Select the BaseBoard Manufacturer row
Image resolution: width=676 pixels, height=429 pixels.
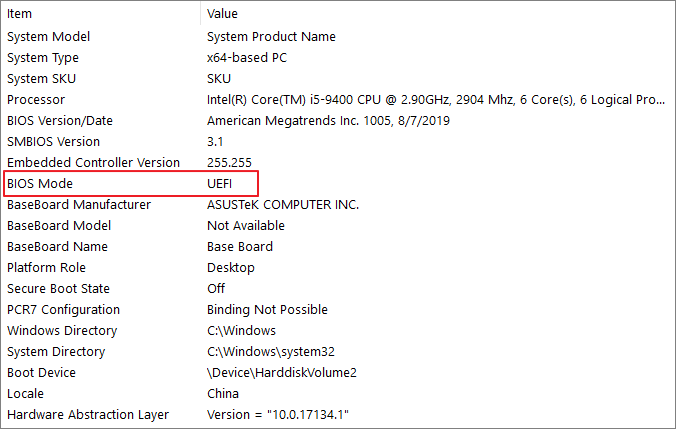pos(79,205)
